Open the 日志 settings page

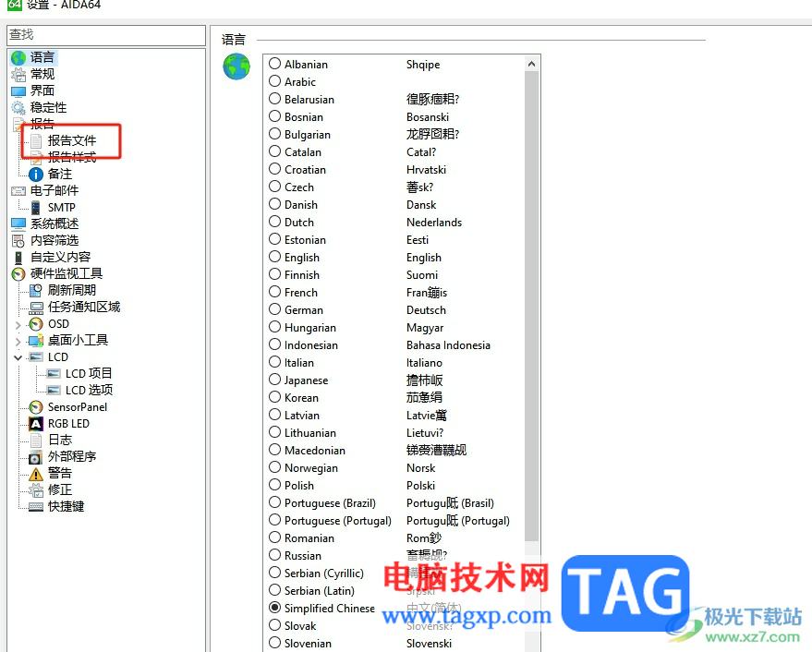[60, 441]
